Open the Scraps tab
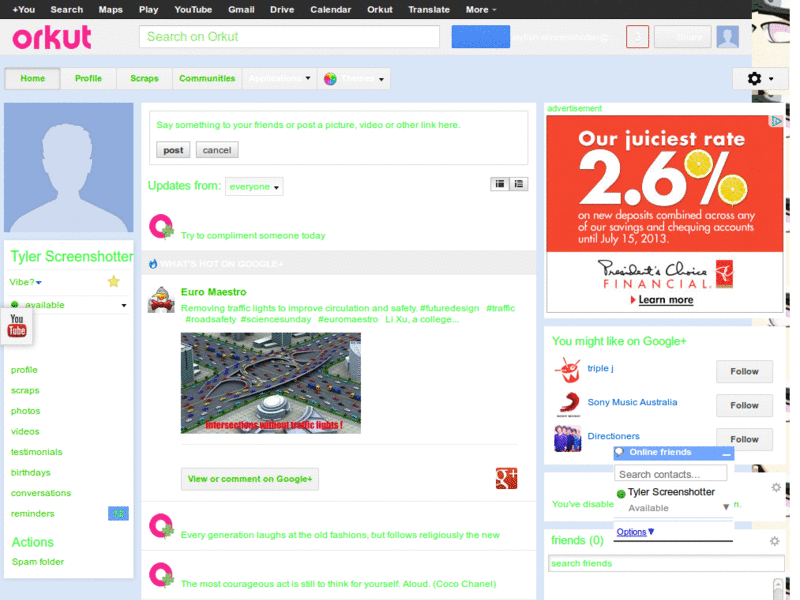The image size is (800, 600). 144,79
